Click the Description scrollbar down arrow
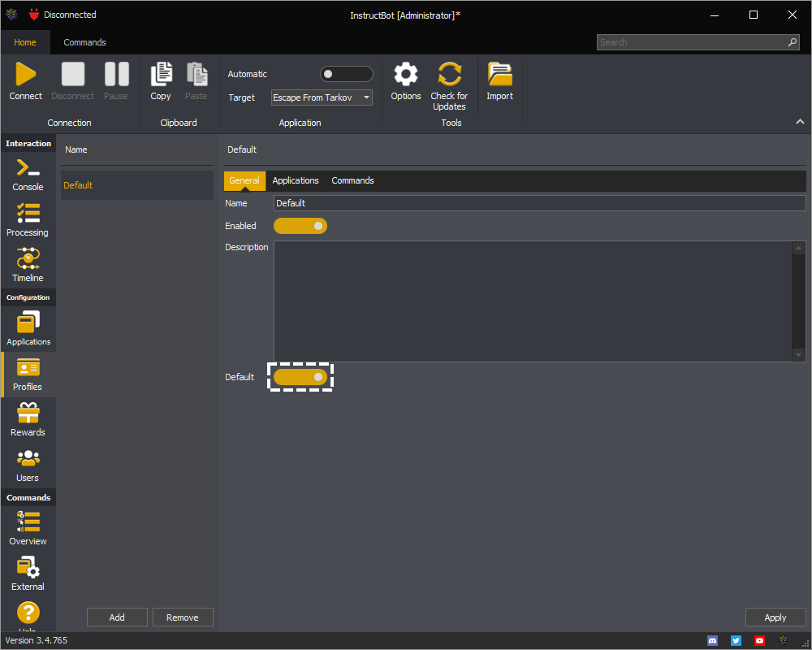This screenshot has height=650, width=812. [798, 355]
